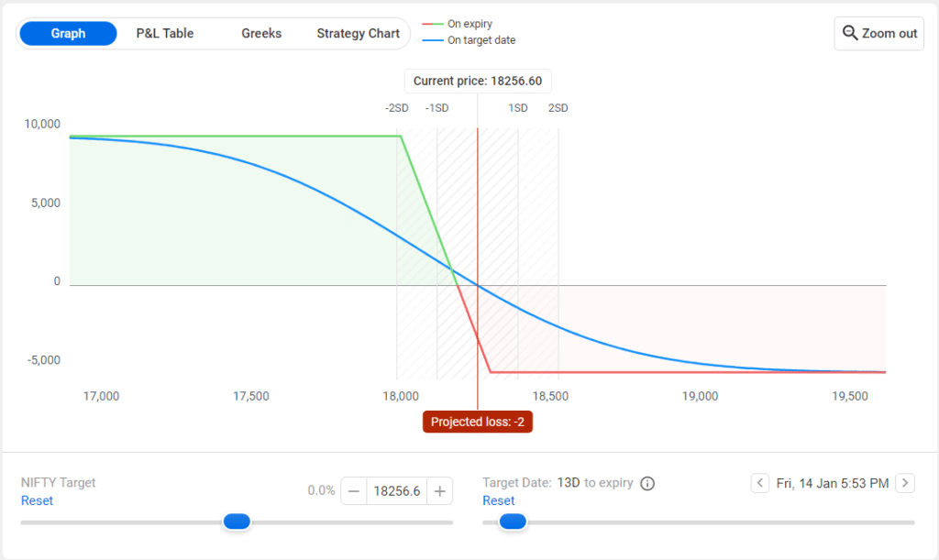This screenshot has width=939, height=560.
Task: Click the "Projected loss: -2" marker
Action: pyautogui.click(x=477, y=422)
